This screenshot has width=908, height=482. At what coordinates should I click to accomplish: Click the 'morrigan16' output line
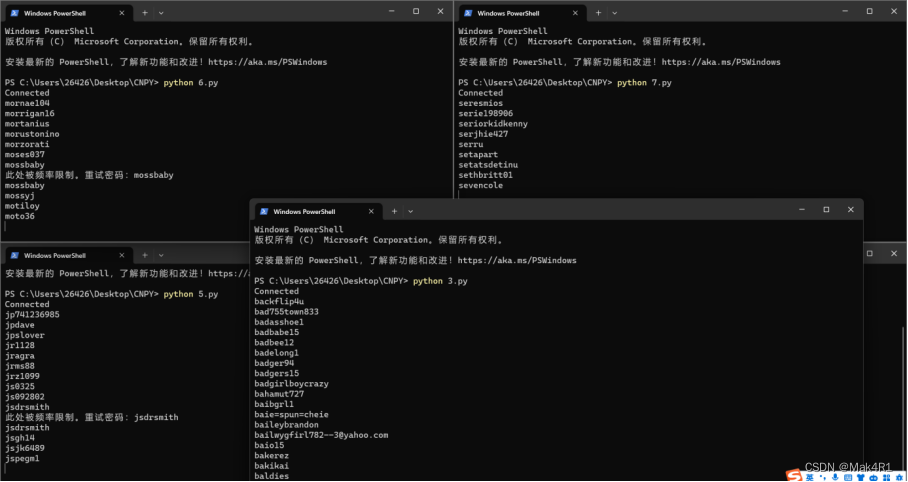click(x=30, y=114)
